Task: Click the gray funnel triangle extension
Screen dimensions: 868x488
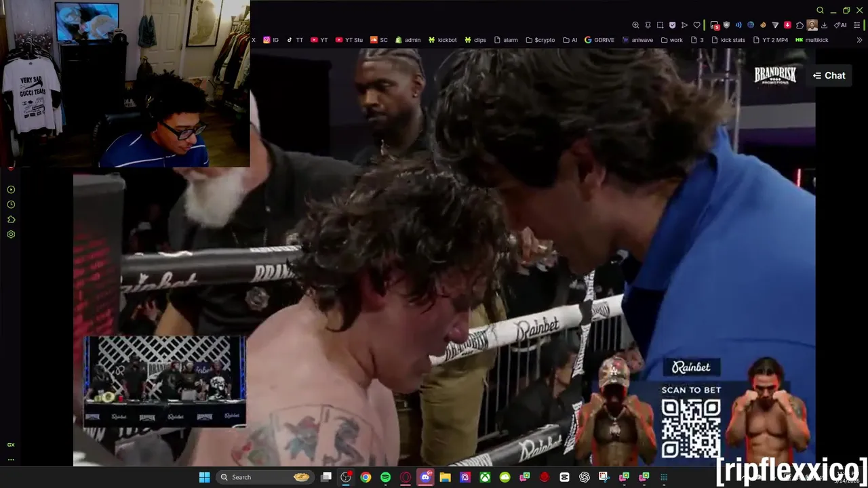Action: (x=775, y=25)
